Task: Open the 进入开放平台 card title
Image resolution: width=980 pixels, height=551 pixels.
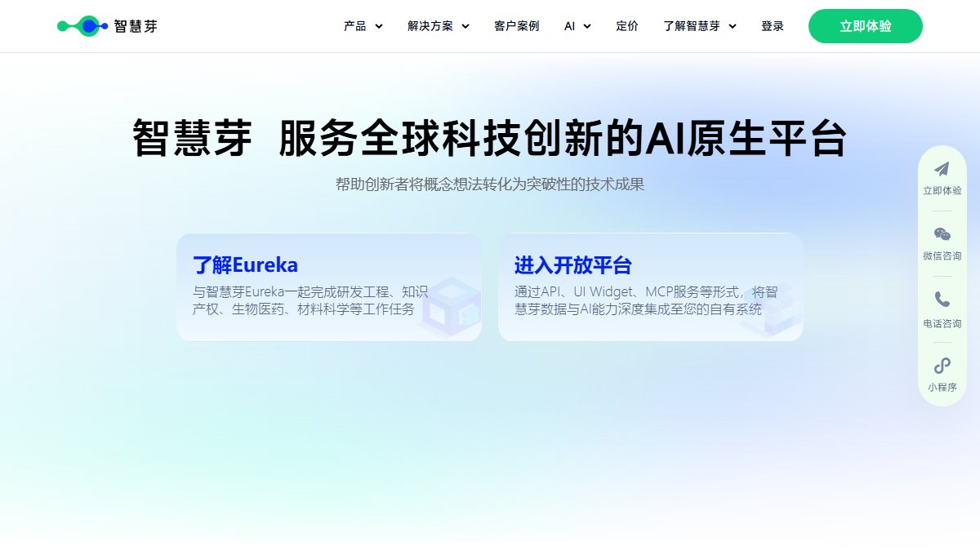Action: point(573,265)
